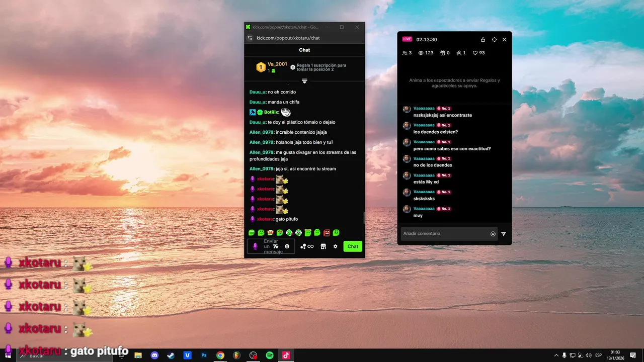Open the Kick chat shop icon
Screen dimensions: 644x362
324,246
